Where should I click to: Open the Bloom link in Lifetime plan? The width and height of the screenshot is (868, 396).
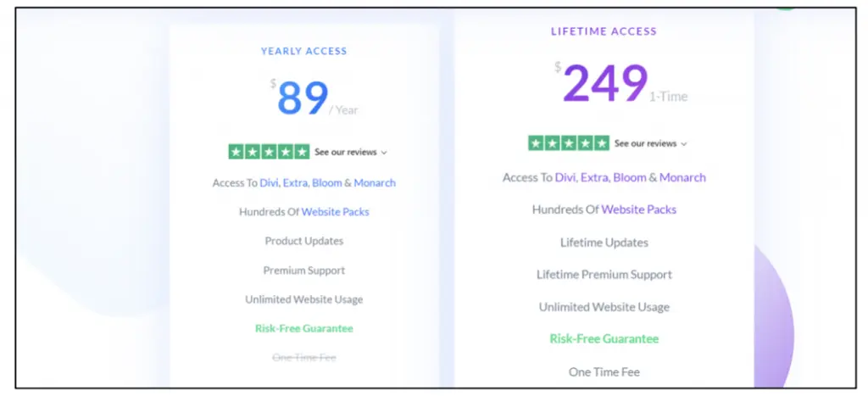(629, 177)
